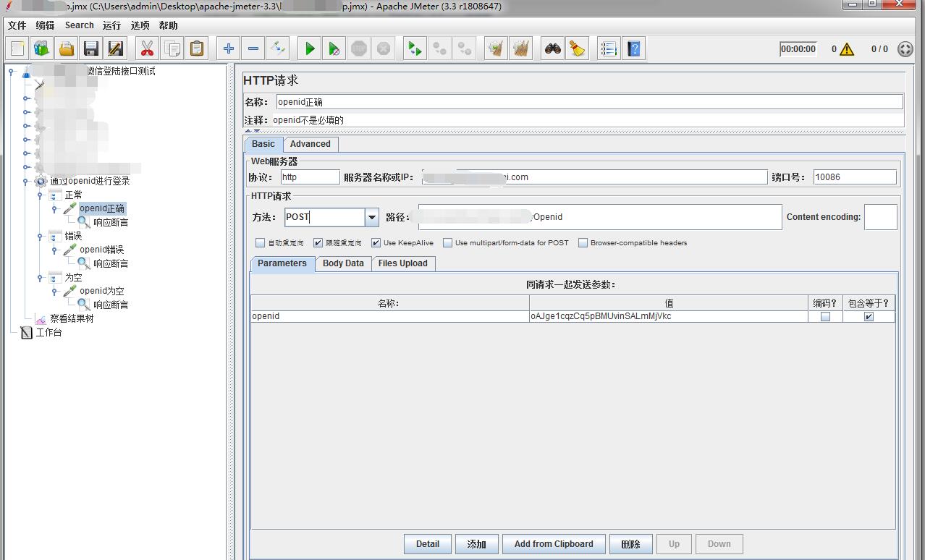Screen dimensions: 925x560
Task: Open the Search menu
Action: 80,25
